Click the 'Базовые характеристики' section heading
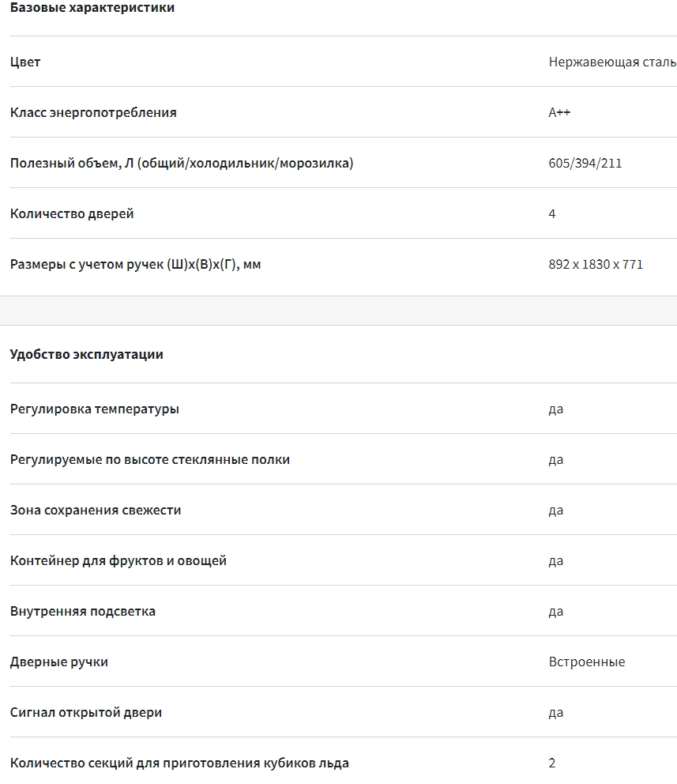Screen dimensions: 677x784 [92, 8]
